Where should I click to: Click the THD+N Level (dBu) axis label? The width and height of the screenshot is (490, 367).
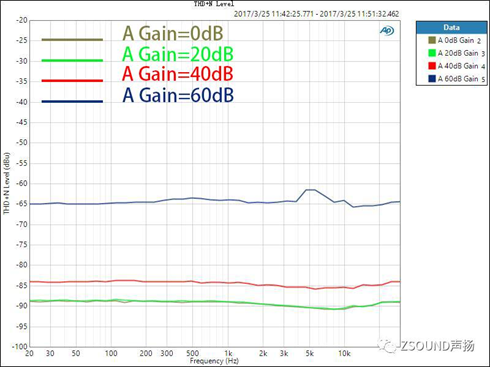(7, 183)
